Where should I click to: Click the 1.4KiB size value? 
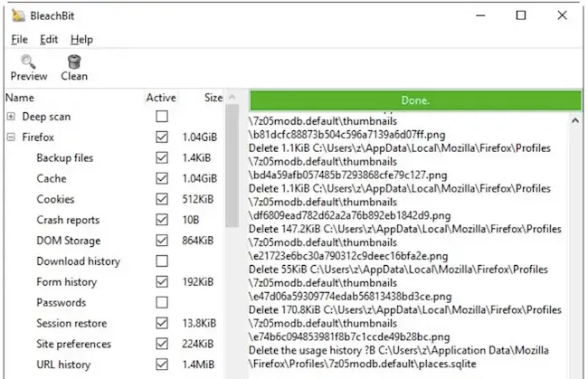(196, 157)
